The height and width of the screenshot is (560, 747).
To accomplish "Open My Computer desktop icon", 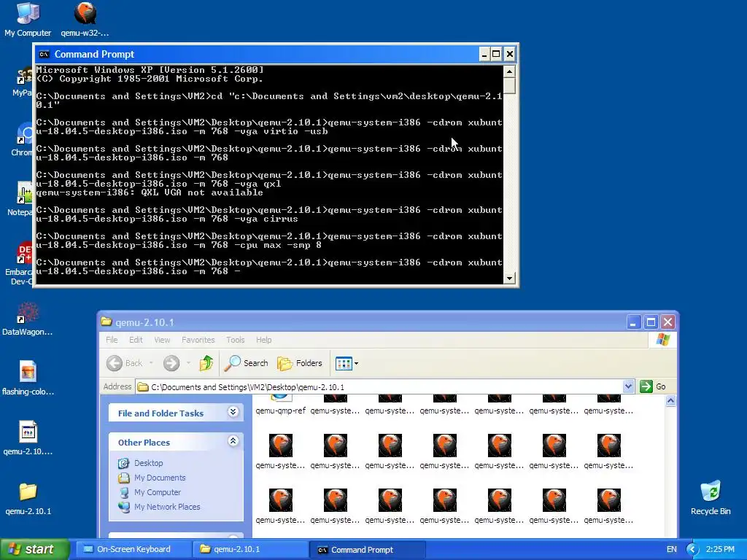I will (x=28, y=19).
